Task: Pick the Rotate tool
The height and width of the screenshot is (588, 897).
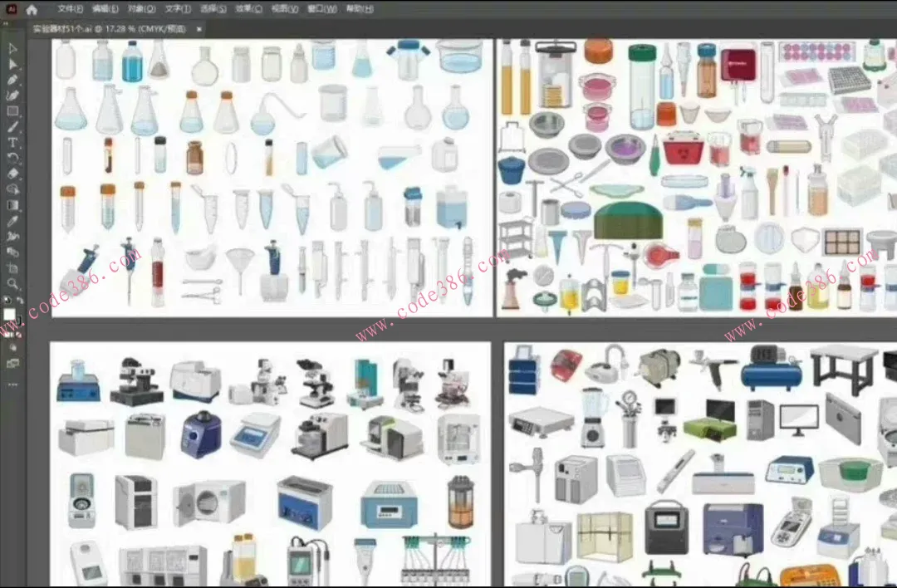Action: (x=12, y=158)
